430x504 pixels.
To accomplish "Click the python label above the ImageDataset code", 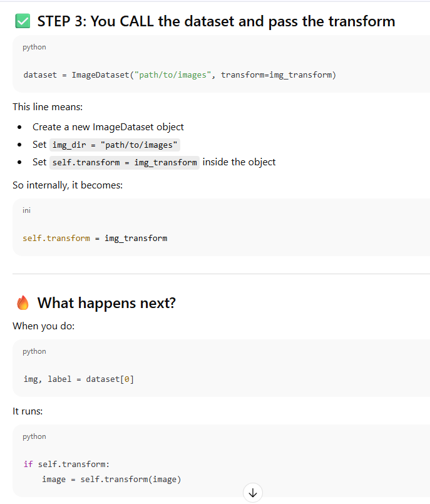I will [34, 47].
